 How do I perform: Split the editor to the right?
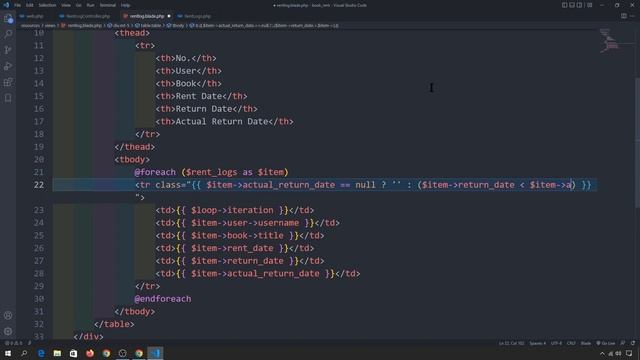(624, 16)
